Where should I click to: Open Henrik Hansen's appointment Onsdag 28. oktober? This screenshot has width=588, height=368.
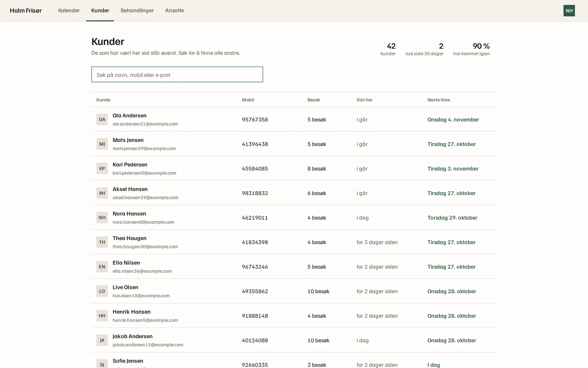(x=452, y=316)
